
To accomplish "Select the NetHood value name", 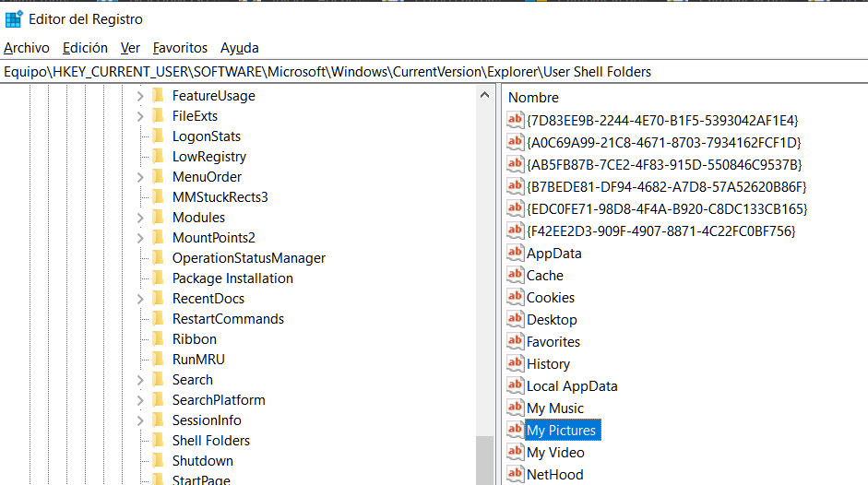I will tap(555, 475).
